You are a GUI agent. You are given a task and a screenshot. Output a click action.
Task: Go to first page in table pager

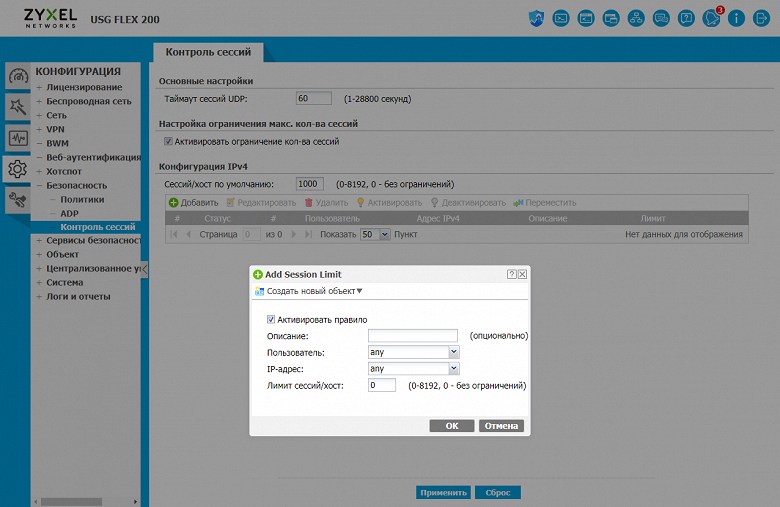tap(174, 234)
